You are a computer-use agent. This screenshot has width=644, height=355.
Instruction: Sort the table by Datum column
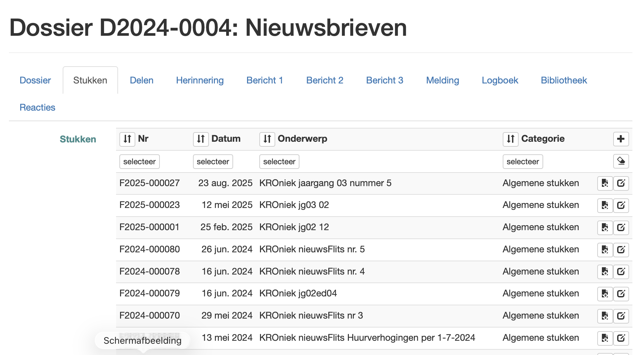coord(201,139)
